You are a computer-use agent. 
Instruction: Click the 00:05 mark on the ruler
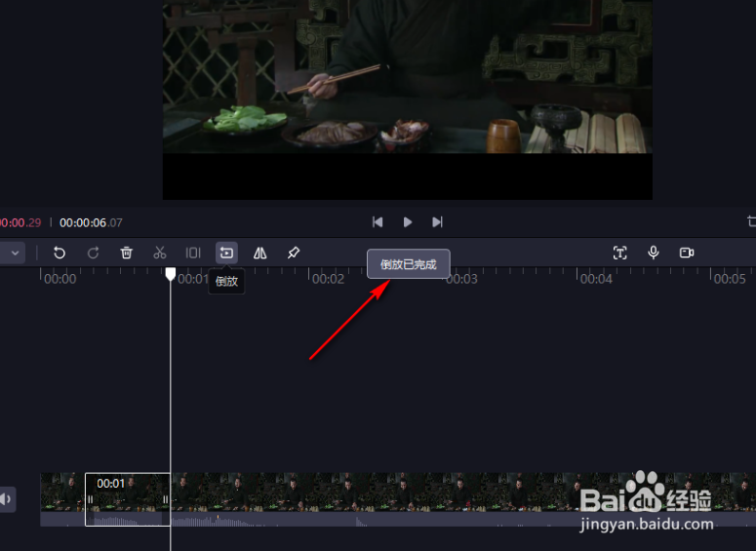pyautogui.click(x=730, y=279)
